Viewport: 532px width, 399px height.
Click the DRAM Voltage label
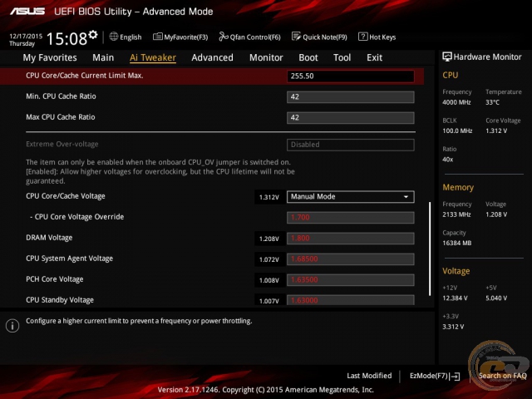(x=49, y=238)
